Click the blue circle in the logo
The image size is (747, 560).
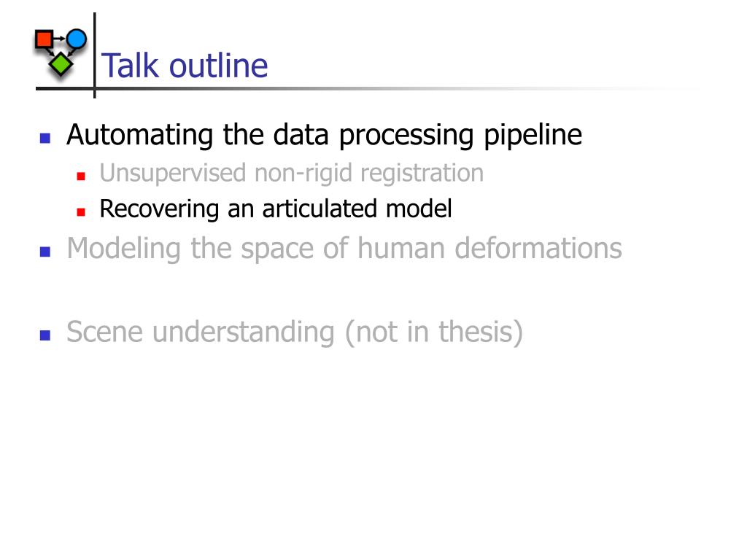tap(76, 39)
